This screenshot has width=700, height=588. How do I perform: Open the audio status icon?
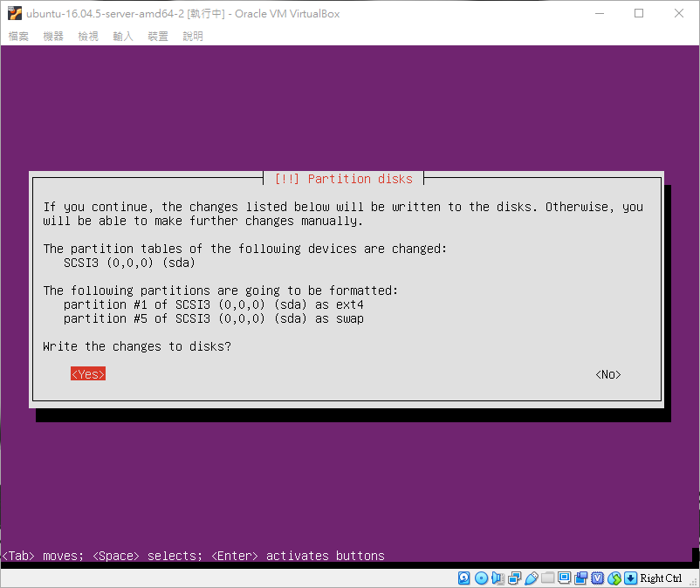(498, 578)
